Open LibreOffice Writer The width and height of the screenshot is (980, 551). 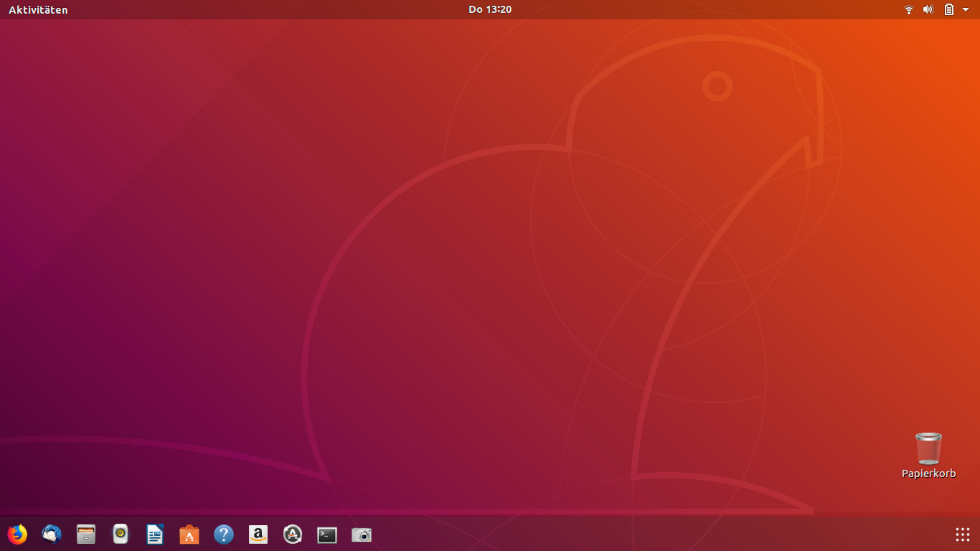click(x=155, y=534)
